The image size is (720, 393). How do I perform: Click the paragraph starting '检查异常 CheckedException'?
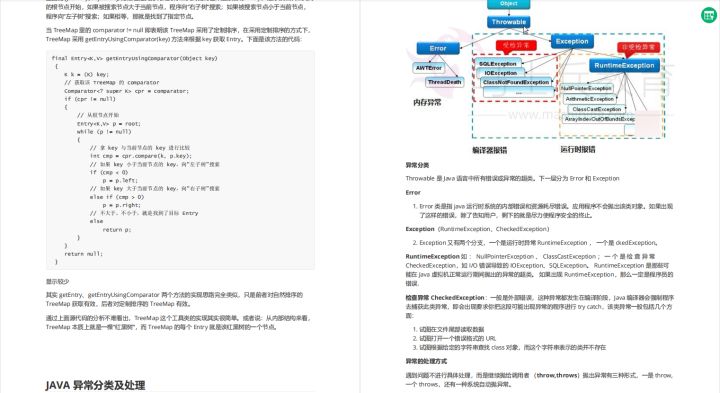[x=540, y=306]
